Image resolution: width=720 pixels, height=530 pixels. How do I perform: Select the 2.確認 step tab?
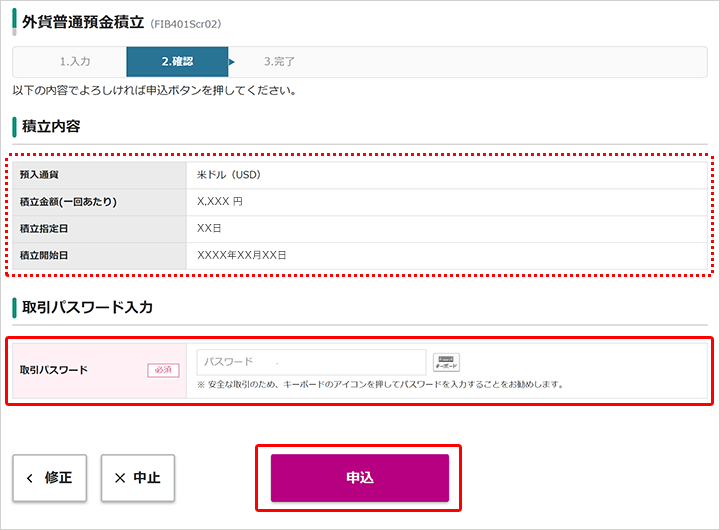[177, 62]
